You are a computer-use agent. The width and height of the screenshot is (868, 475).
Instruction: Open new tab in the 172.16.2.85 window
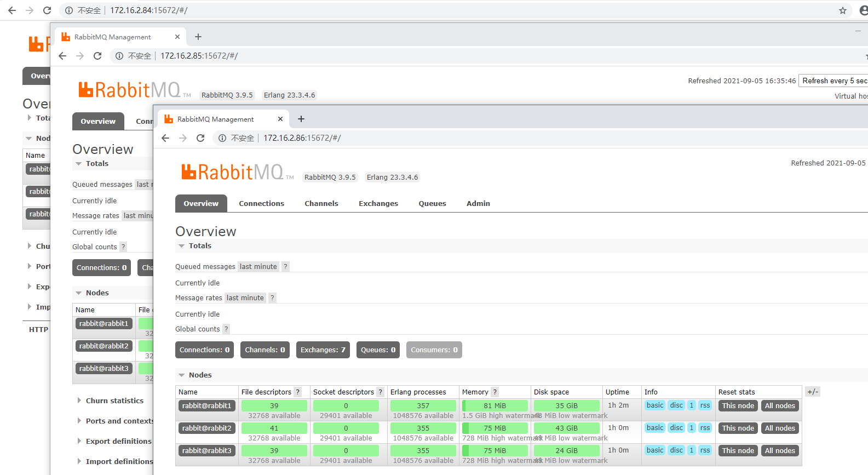198,37
